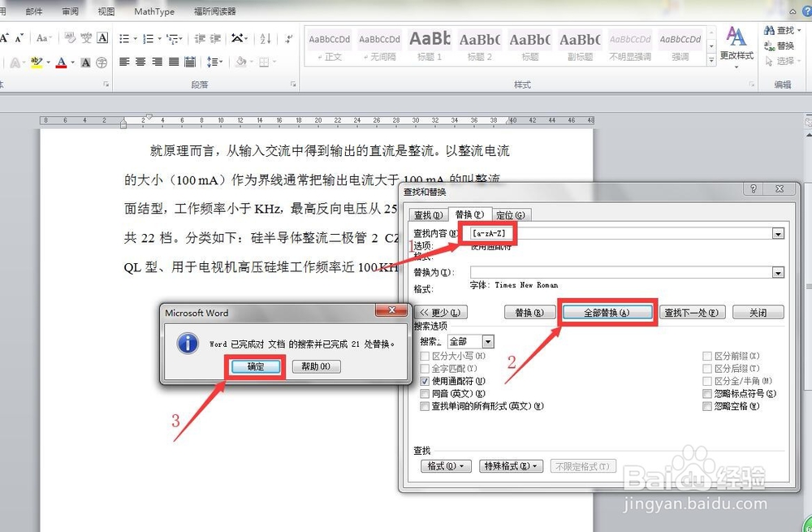Apply the red font color

pyautogui.click(x=61, y=63)
